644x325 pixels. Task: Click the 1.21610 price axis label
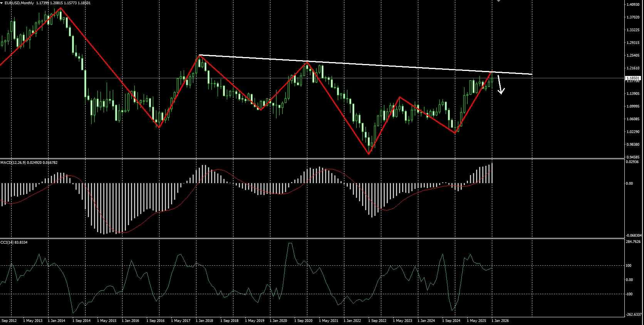tap(633, 68)
